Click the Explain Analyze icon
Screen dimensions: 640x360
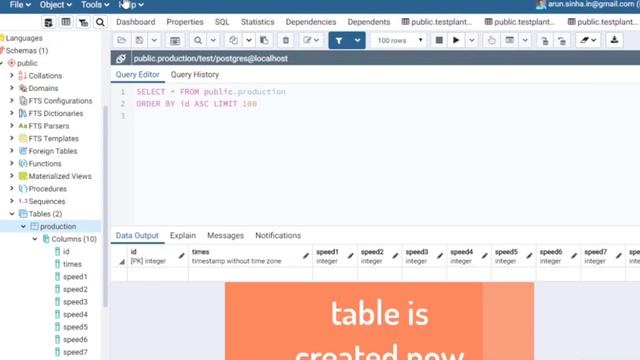pyautogui.click(x=510, y=40)
